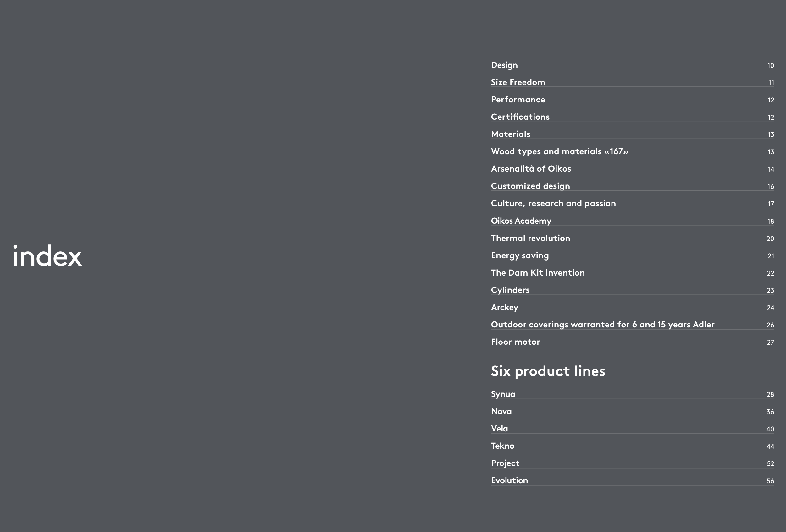Go to the Size Freedom section
Viewport: 786px width, 532px height.
(518, 82)
